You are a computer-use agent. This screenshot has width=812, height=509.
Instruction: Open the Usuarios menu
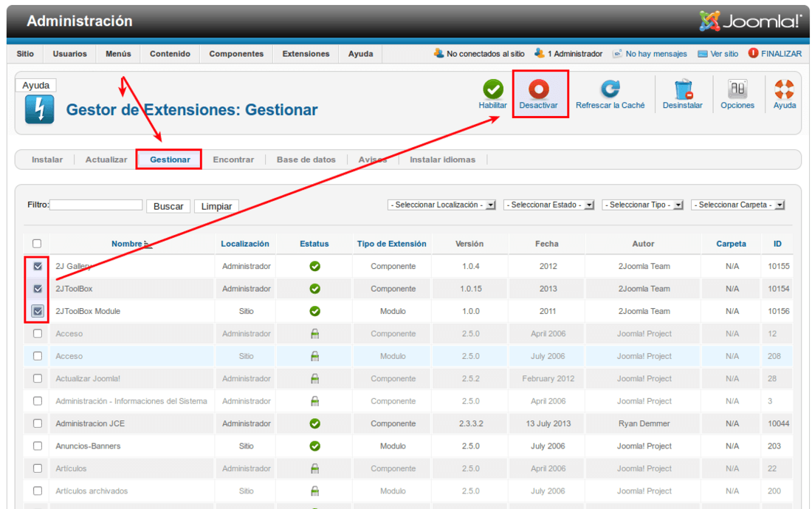tap(70, 54)
